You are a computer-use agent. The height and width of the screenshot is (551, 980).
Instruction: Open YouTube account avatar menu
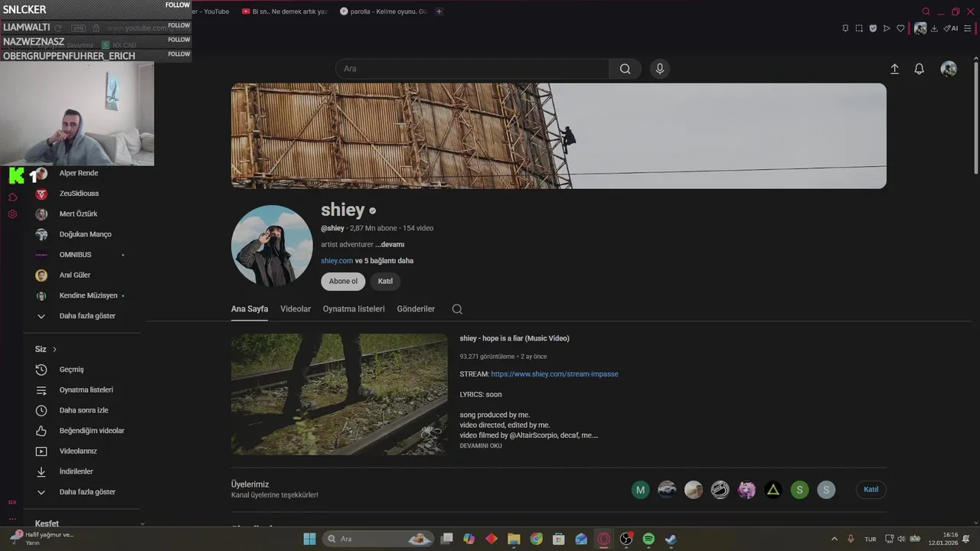(x=949, y=69)
